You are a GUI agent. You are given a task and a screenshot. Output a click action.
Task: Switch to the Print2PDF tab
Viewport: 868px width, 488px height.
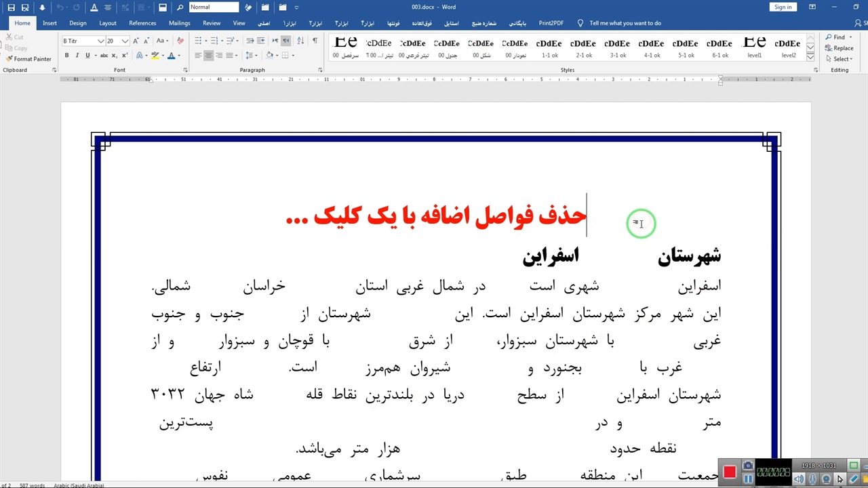click(x=551, y=23)
